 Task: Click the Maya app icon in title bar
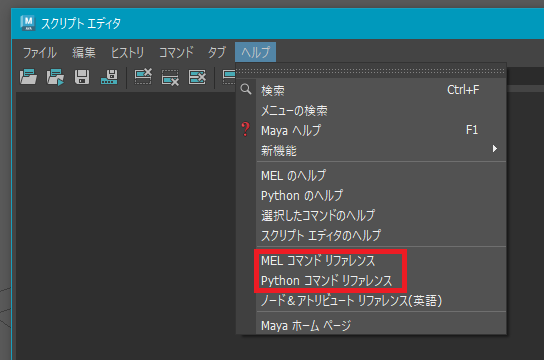(28, 23)
